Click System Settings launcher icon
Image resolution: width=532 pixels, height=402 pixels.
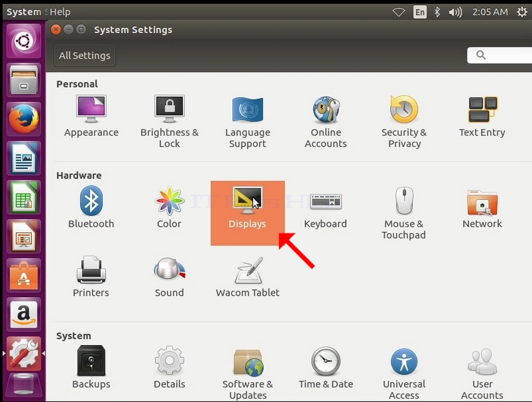[24, 354]
